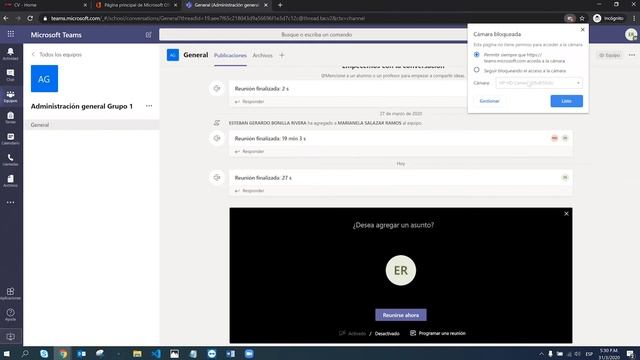Viewport: 640px width, 360px height.
Task: Open File Explorer from the taskbar
Action: [x=137, y=353]
